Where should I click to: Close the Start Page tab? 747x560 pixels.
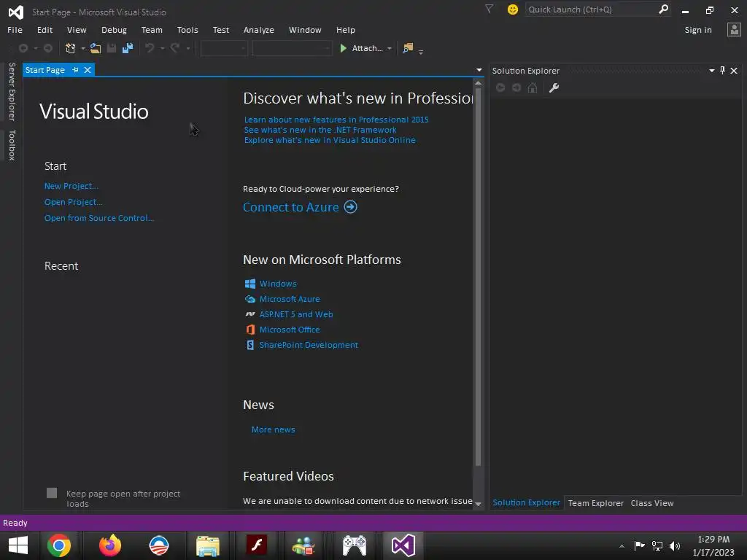(x=88, y=70)
